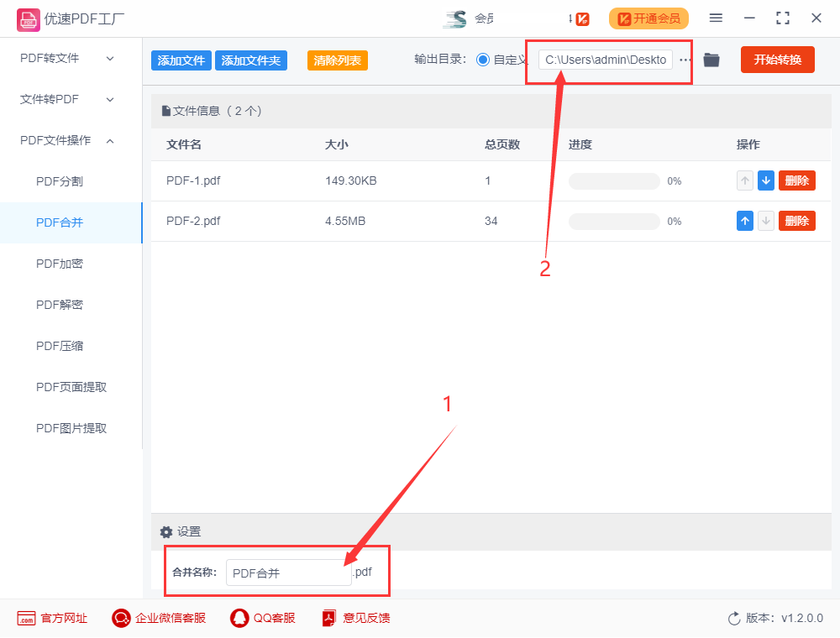This screenshot has width=840, height=638.
Task: Click the 优速PDF工厂 app logo
Action: coord(29,18)
